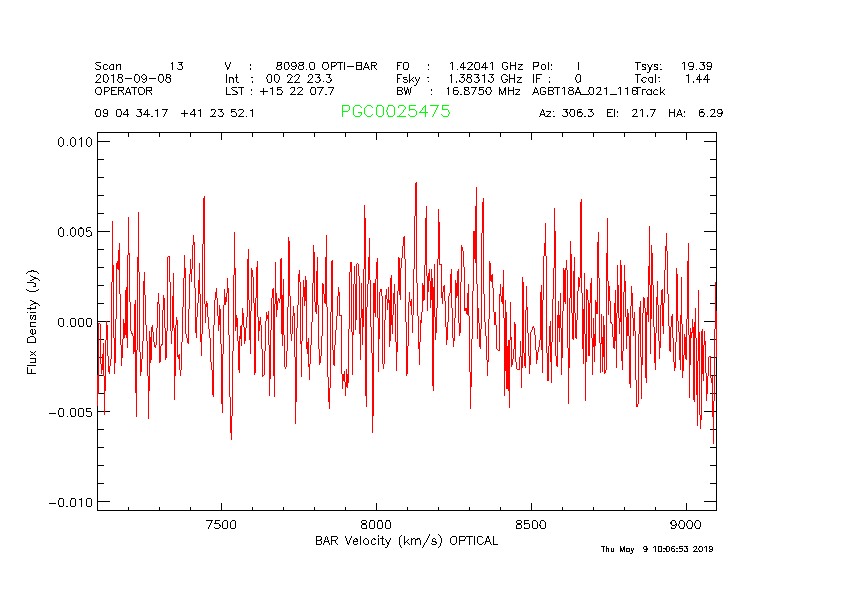Screen dimensions: 842x595
Task: Select the 8000 tick on velocity axis
Action: click(375, 524)
